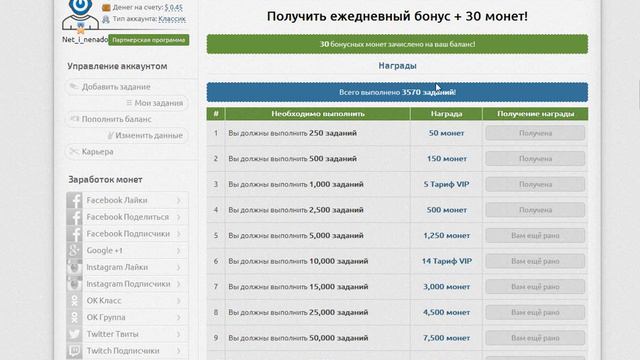
Task: Click Вам ещё рано for 50,000 заданий
Action: tap(535, 338)
